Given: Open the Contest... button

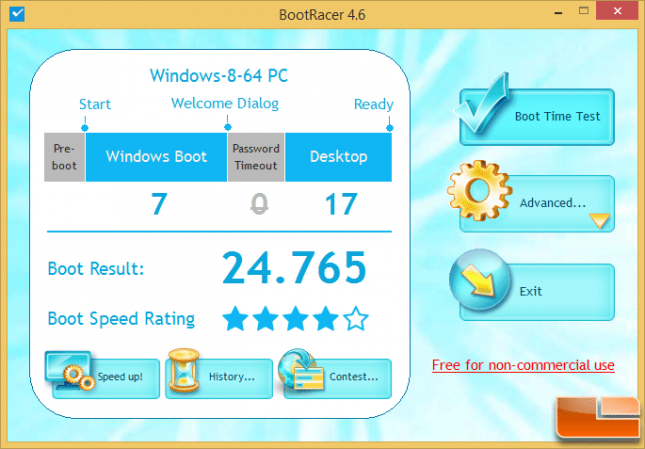Looking at the screenshot, I should click(337, 378).
